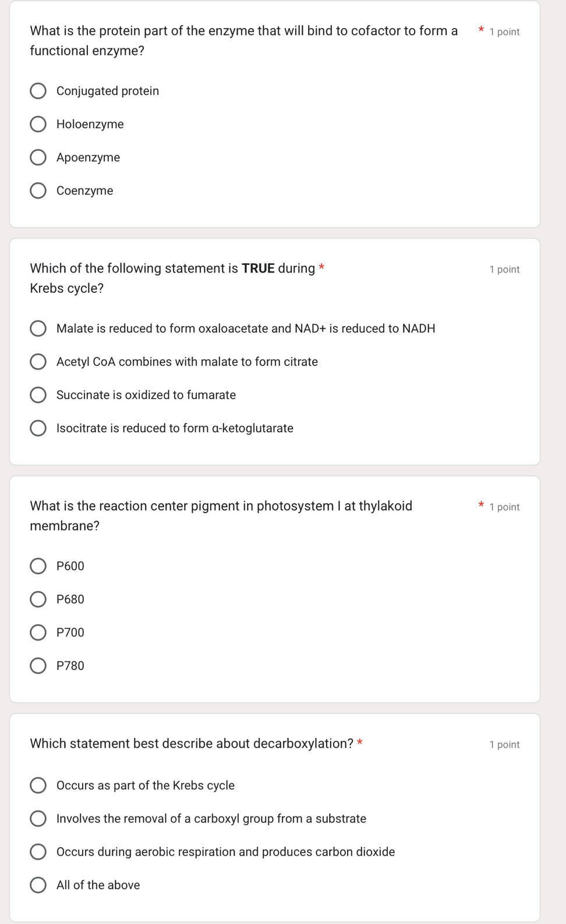The image size is (566, 924).
Task: Choose 'Involves the removal of a carboxyl group'
Action: coord(38,819)
